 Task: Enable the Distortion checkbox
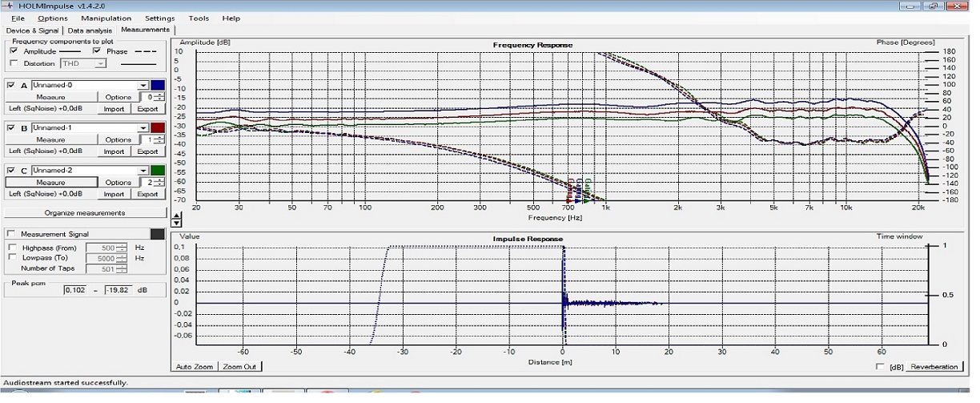pos(14,63)
